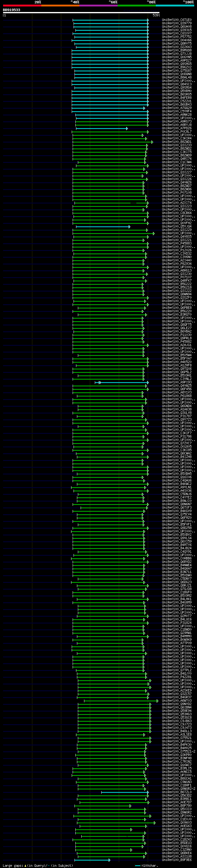Viewport: 197px width, 868px height.
Task: Click the cyan ~100% identity legend segment
Action: [x=175, y=6]
